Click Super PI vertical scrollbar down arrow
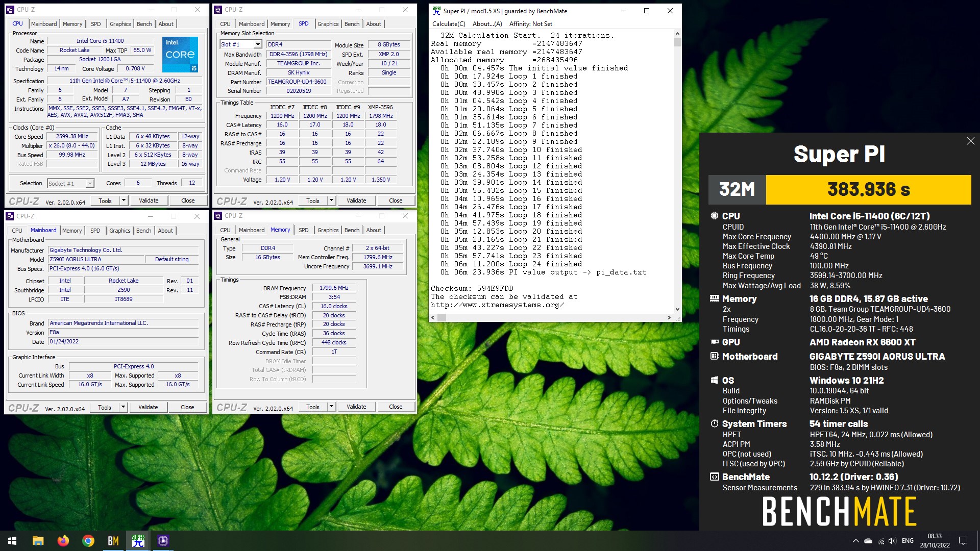This screenshot has height=551, width=980. [677, 309]
